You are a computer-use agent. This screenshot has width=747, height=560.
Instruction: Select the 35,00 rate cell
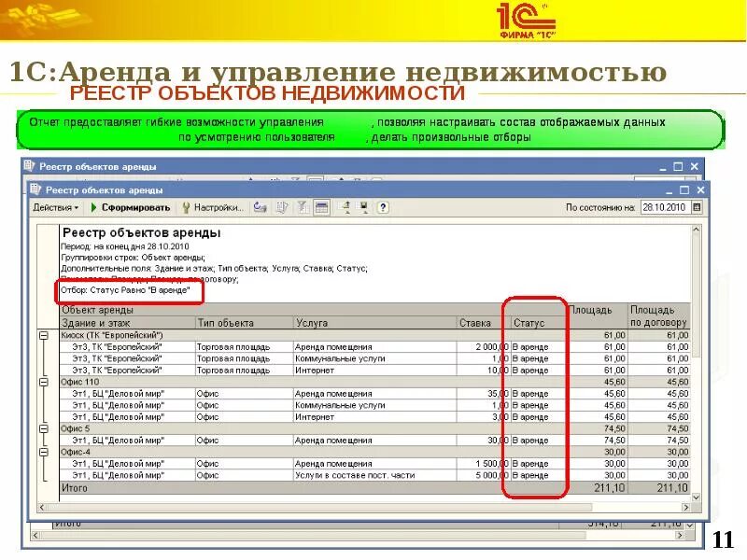click(483, 394)
